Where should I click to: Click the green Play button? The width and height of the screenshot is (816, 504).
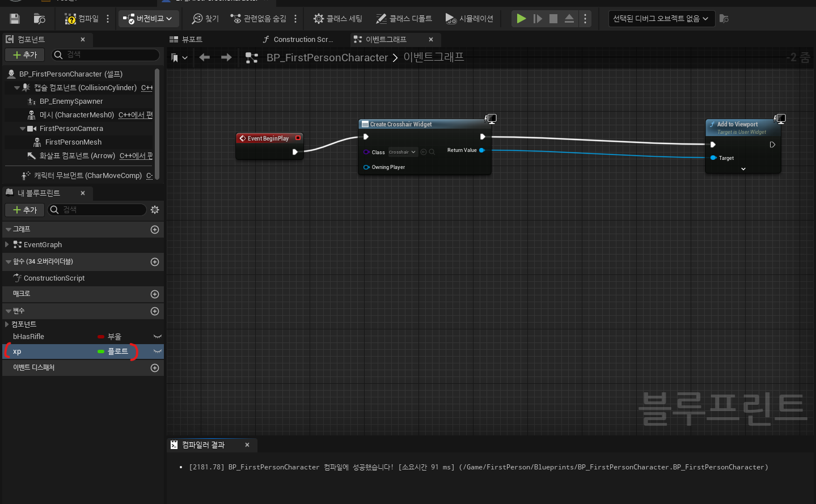pos(521,19)
